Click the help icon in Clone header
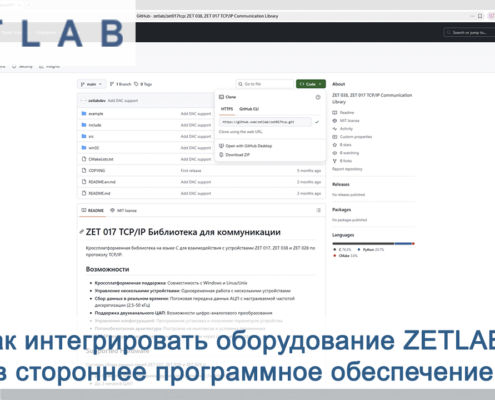This screenshot has height=400, width=495. click(x=318, y=97)
